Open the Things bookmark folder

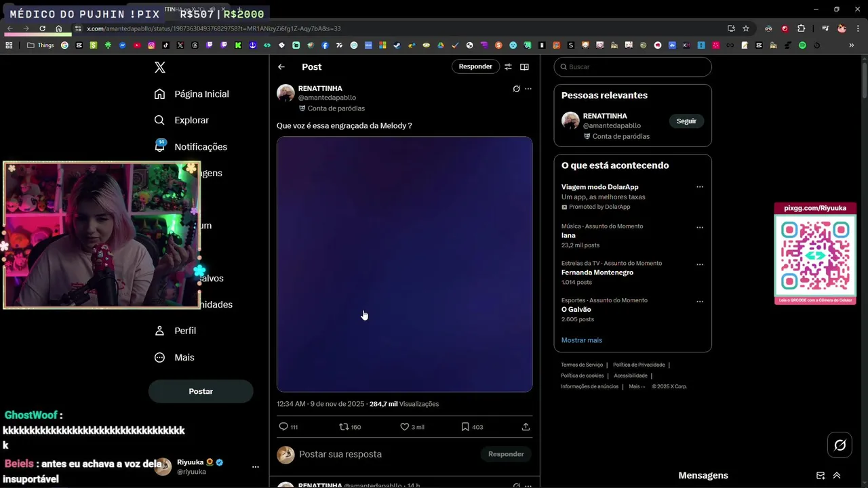[41, 45]
